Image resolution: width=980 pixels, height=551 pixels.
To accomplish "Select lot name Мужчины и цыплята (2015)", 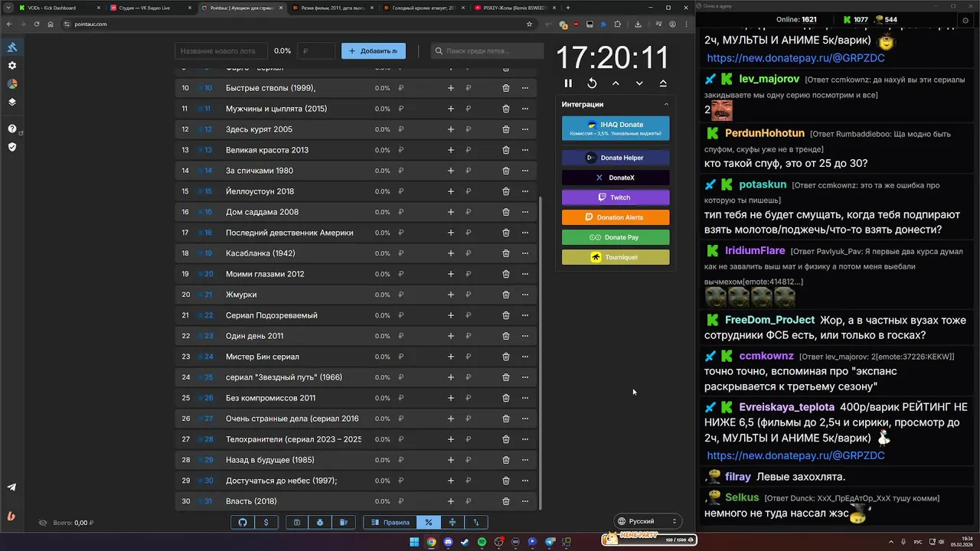I will click(x=276, y=109).
